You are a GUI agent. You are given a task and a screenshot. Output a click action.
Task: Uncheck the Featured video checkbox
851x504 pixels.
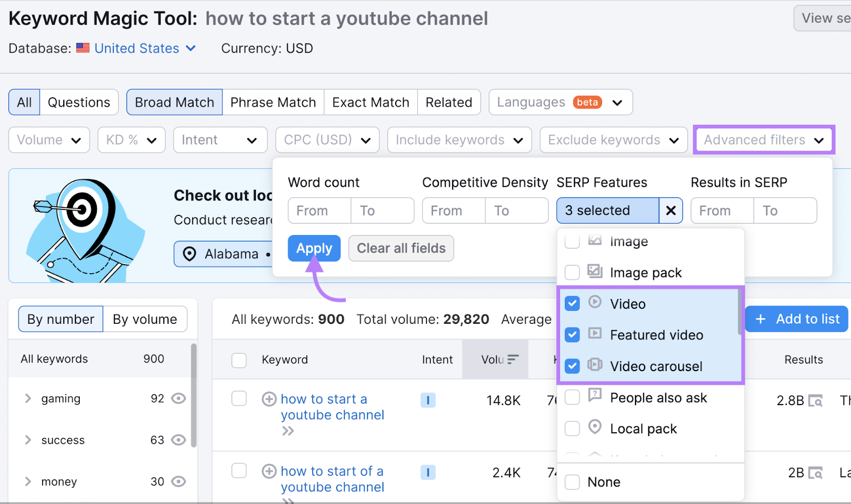[x=572, y=335]
